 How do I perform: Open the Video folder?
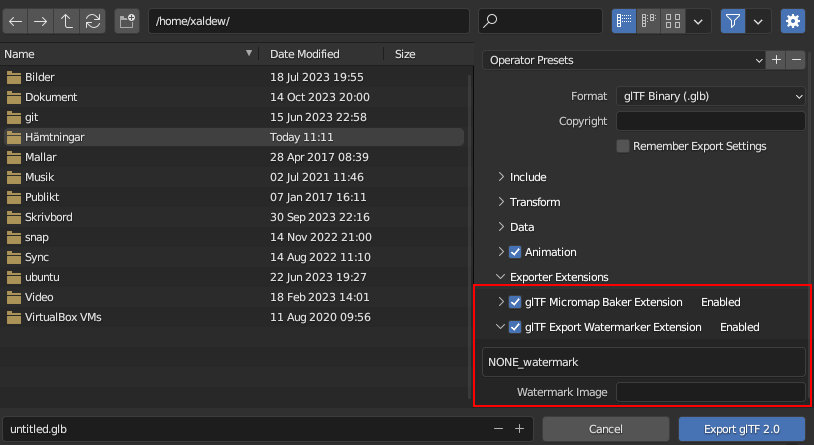tap(234, 297)
